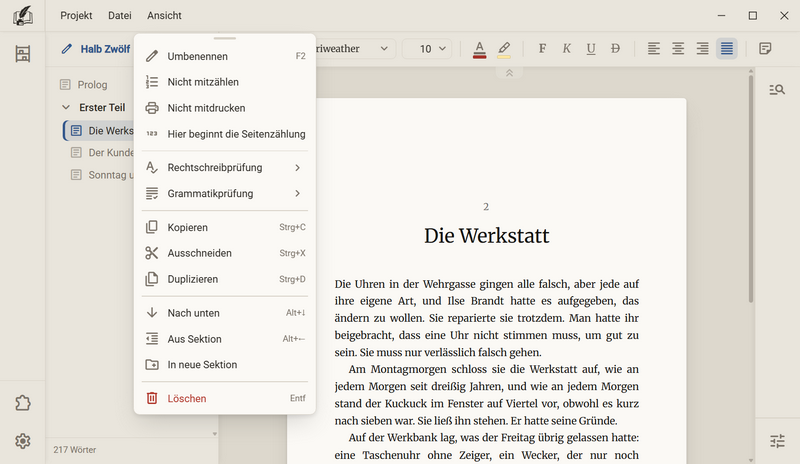Open the Projekt menu
This screenshot has width=800, height=464.
76,16
